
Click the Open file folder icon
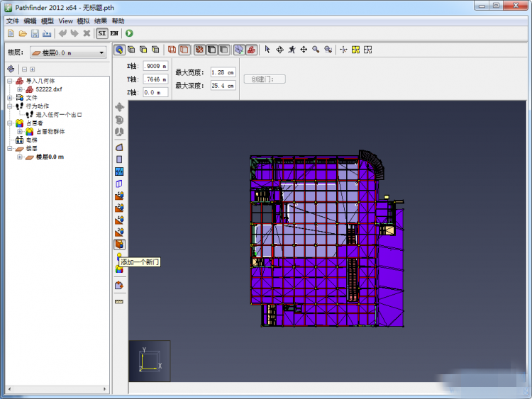(x=23, y=33)
